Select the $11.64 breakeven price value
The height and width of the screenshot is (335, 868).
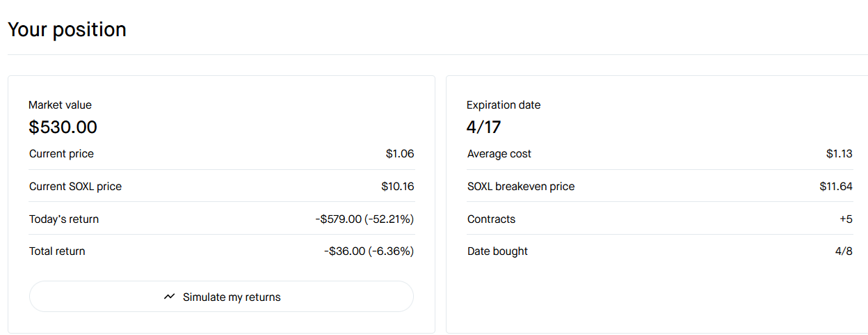click(x=836, y=187)
